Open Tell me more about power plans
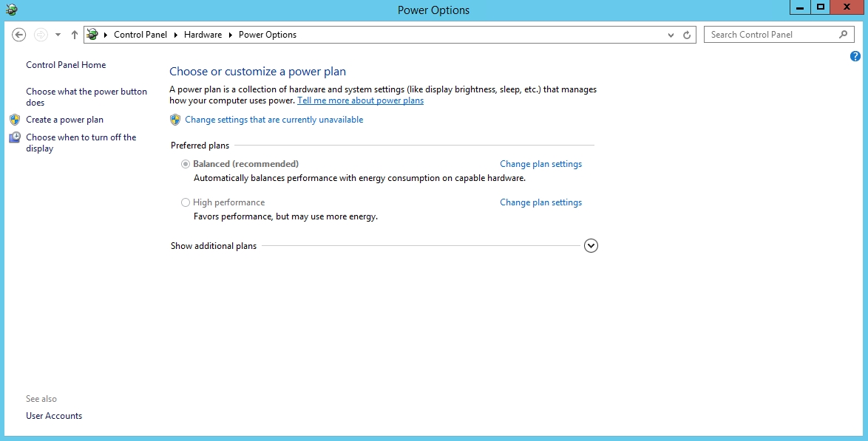The width and height of the screenshot is (868, 441). [x=360, y=100]
